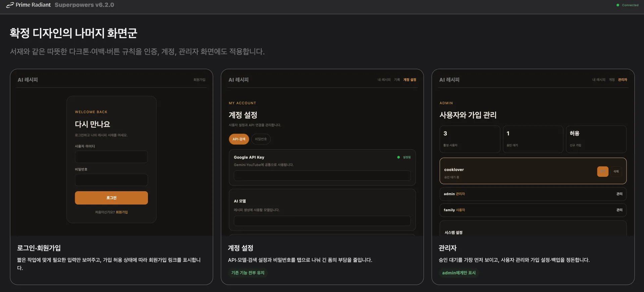Image resolution: width=644 pixels, height=292 pixels.
Task: Click the 로그인·회원가입 card title
Action: point(39,248)
